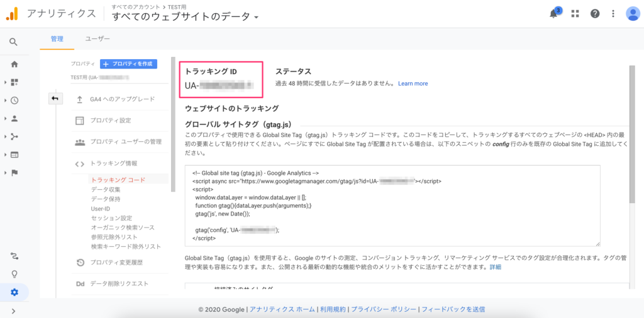Click the main content vertical scrollbar
644x318 pixels.
pos(632,135)
